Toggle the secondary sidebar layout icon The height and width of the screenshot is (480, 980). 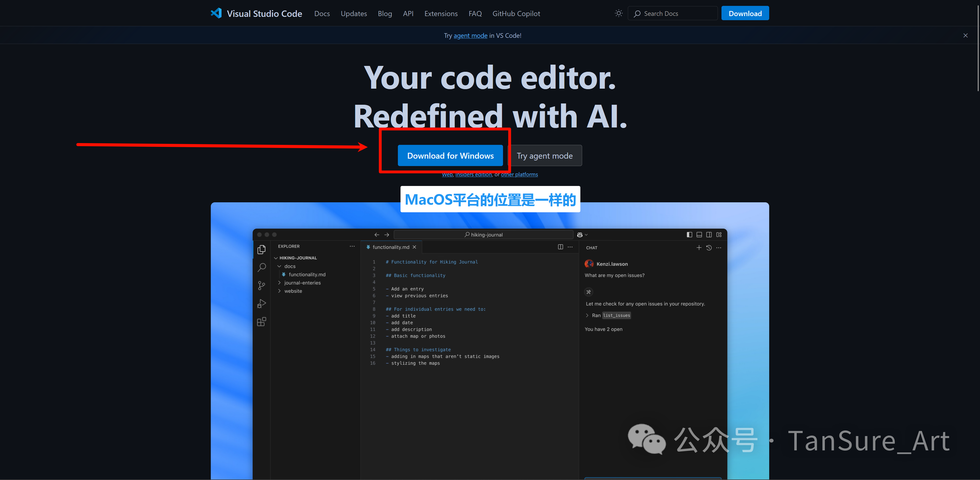point(709,235)
